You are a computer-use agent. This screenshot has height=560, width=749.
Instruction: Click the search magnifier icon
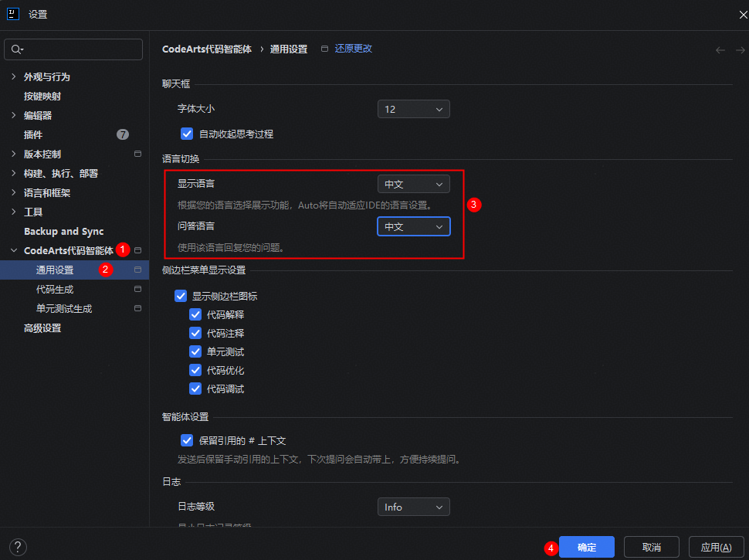16,49
